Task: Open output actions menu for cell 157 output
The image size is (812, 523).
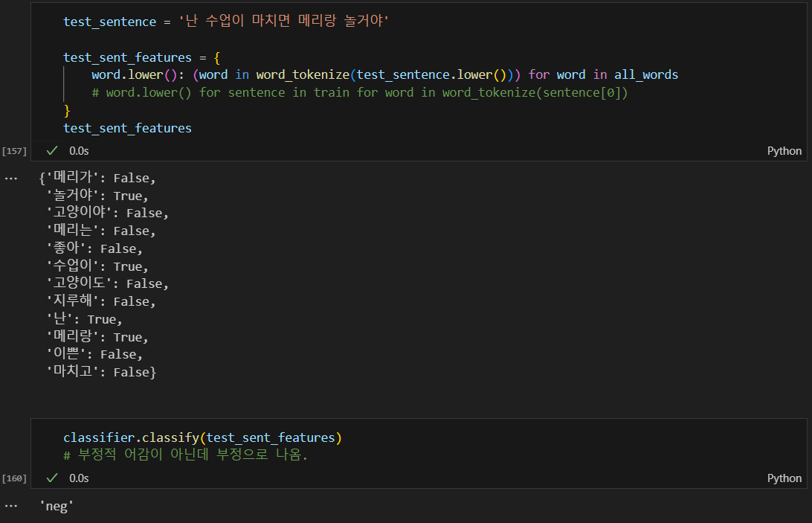Action: pos(11,179)
